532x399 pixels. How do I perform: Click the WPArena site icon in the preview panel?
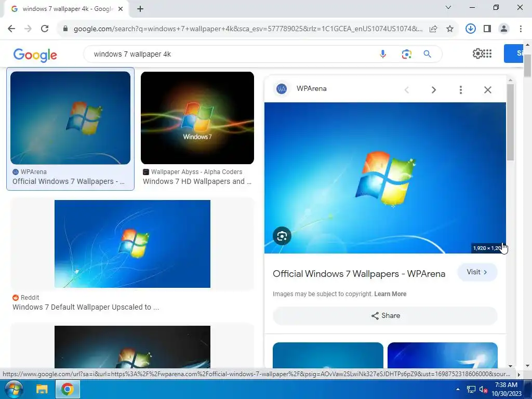pyautogui.click(x=282, y=89)
